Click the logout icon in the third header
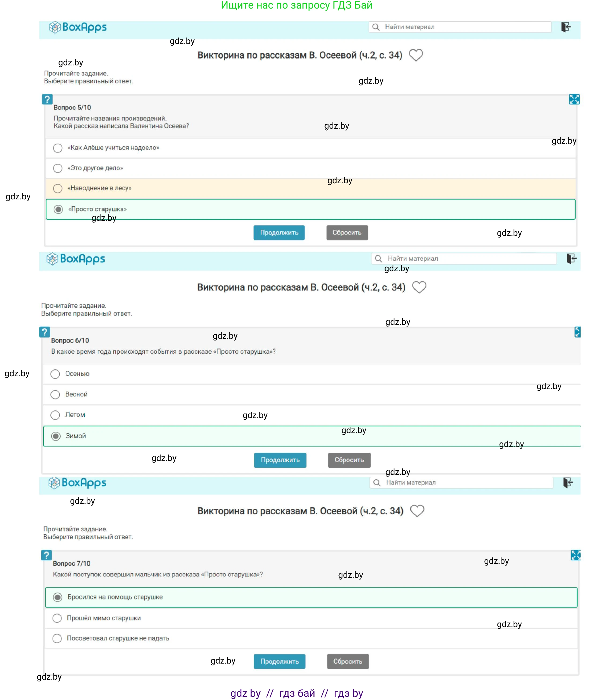594x700 pixels. point(568,483)
